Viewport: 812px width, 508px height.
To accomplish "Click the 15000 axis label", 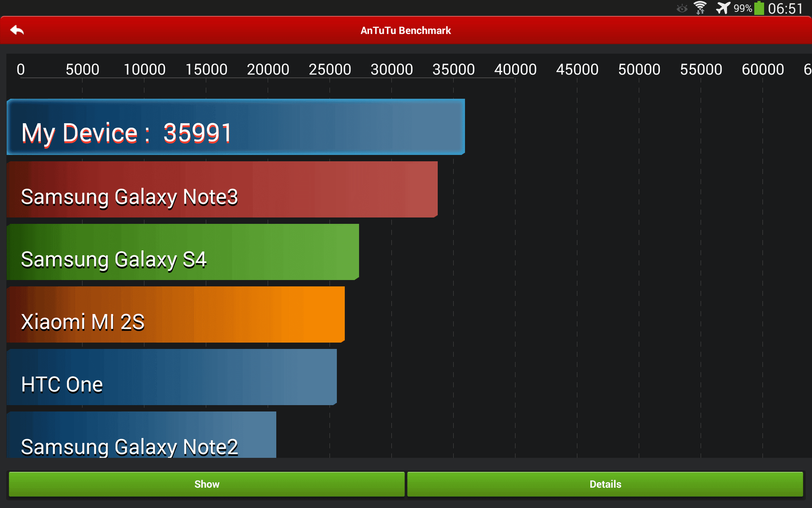I will pos(206,69).
